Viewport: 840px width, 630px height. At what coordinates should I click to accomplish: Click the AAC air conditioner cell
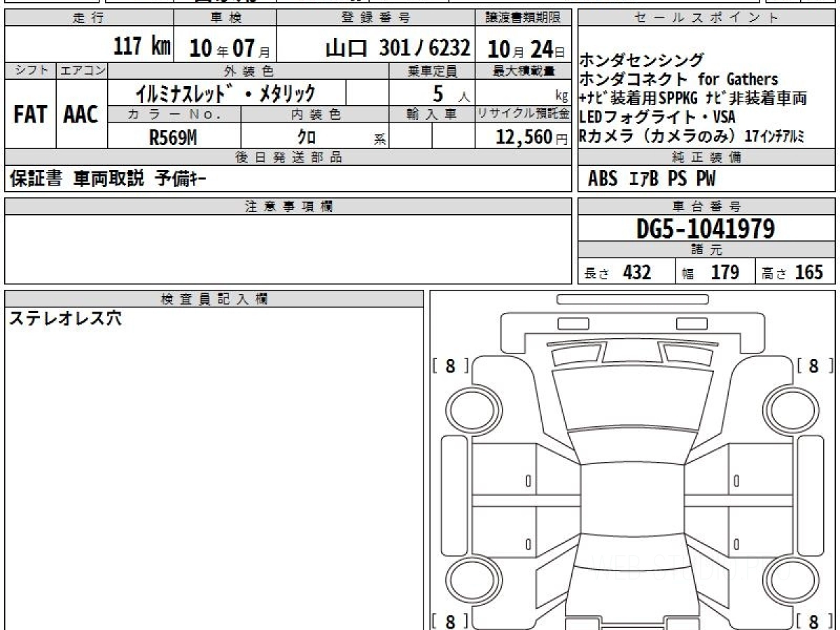pos(81,114)
